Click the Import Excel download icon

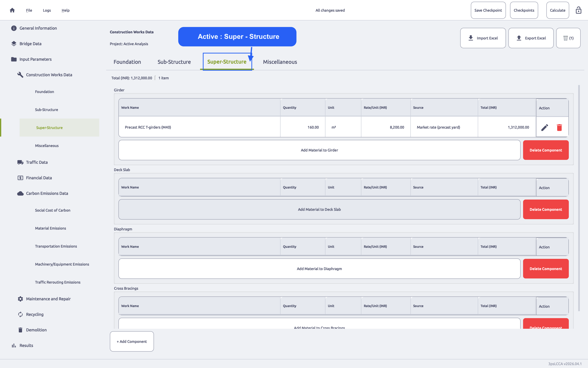coord(471,38)
